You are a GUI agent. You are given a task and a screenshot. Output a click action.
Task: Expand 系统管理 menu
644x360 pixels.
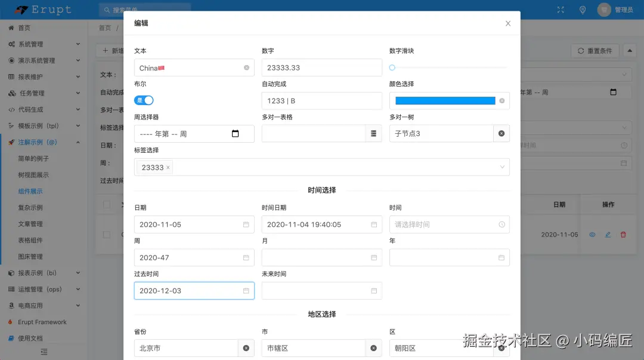pos(44,44)
